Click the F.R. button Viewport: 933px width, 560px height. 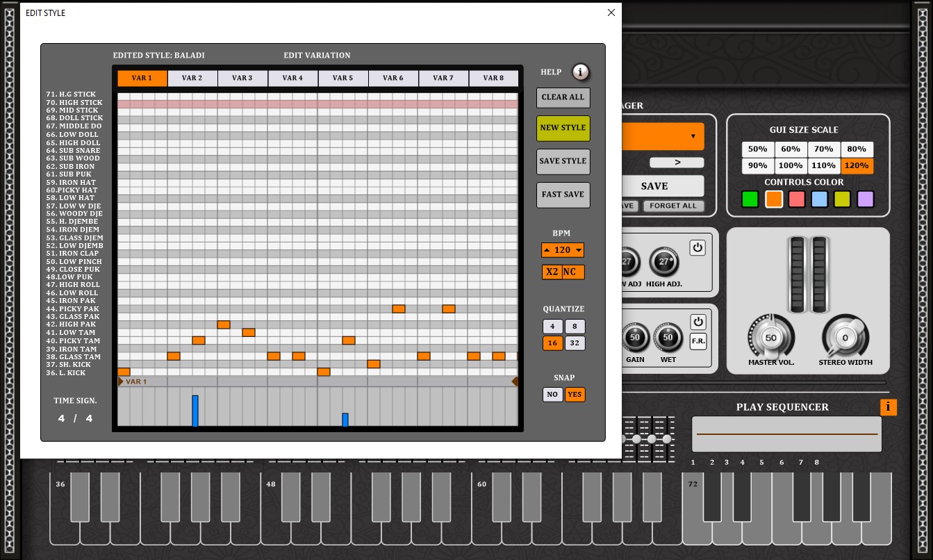tap(698, 341)
